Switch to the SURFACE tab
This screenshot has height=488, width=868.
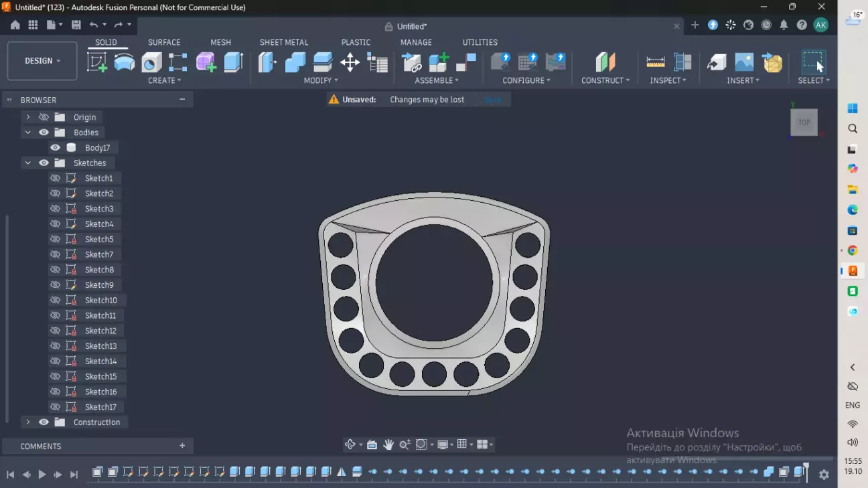point(164,42)
